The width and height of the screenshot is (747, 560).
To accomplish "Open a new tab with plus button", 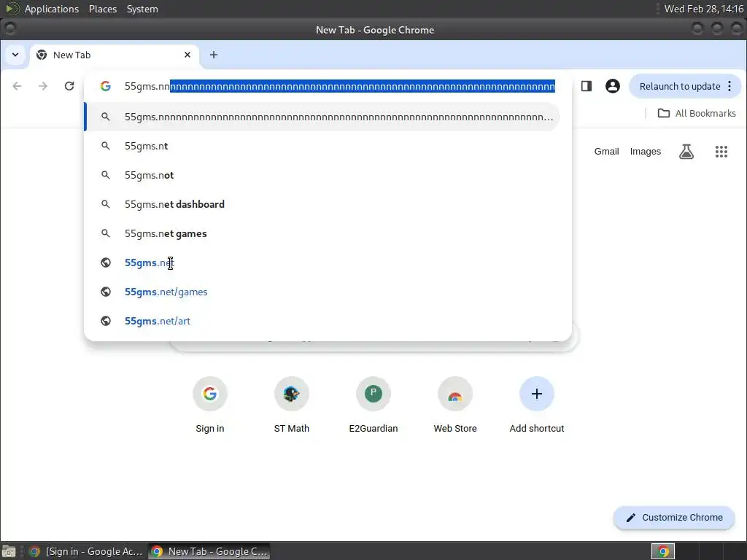I will point(214,55).
